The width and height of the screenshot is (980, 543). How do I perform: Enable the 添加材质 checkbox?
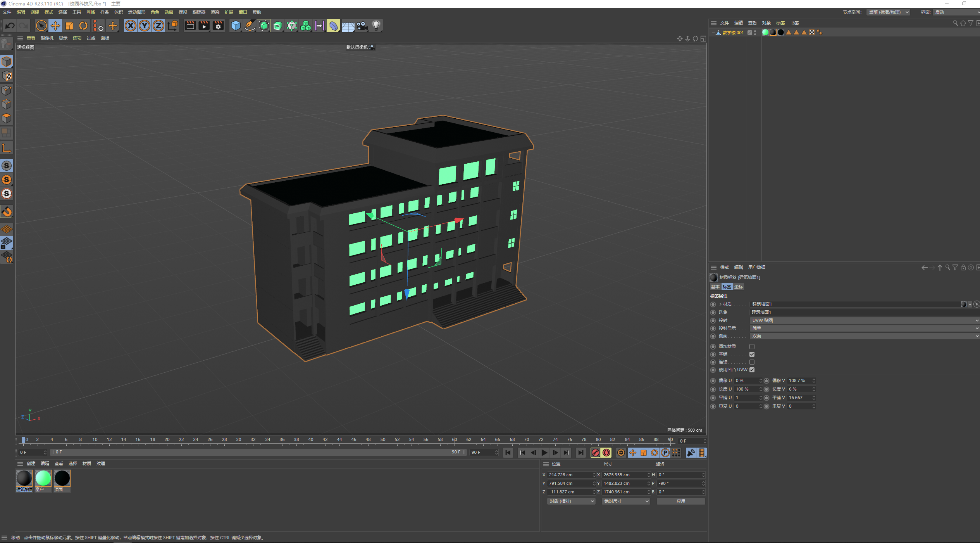coord(752,346)
